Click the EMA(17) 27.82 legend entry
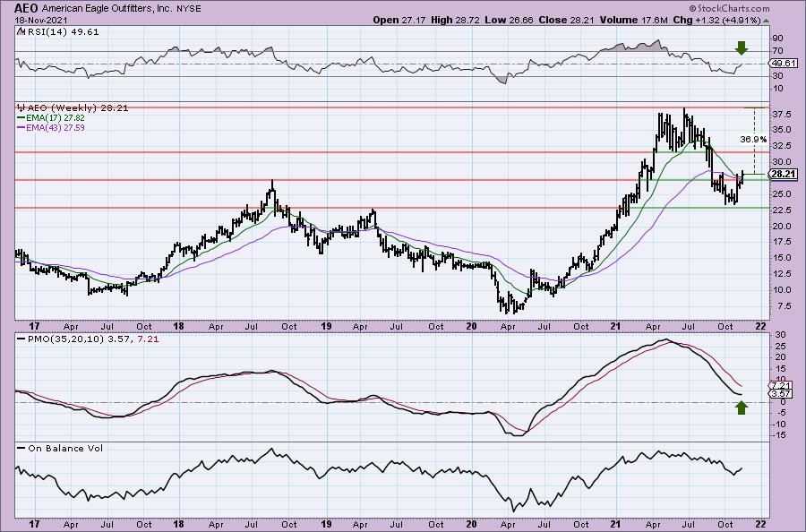Screen dimensions: 806x532 (56, 117)
